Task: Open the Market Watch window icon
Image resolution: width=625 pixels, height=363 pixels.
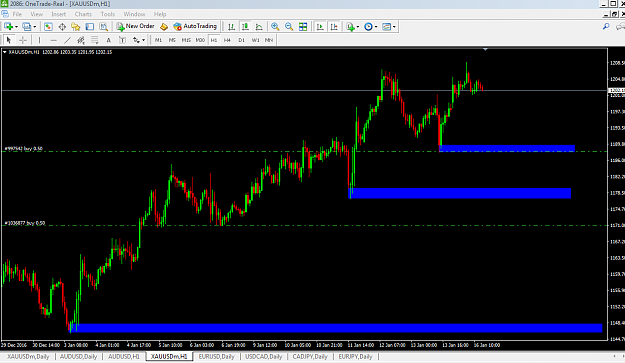Action: (x=48, y=27)
